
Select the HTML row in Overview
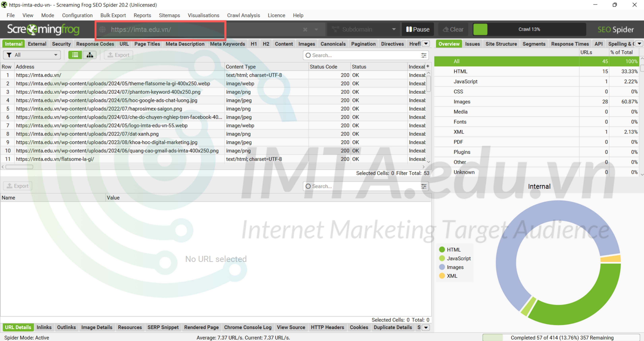(536, 71)
